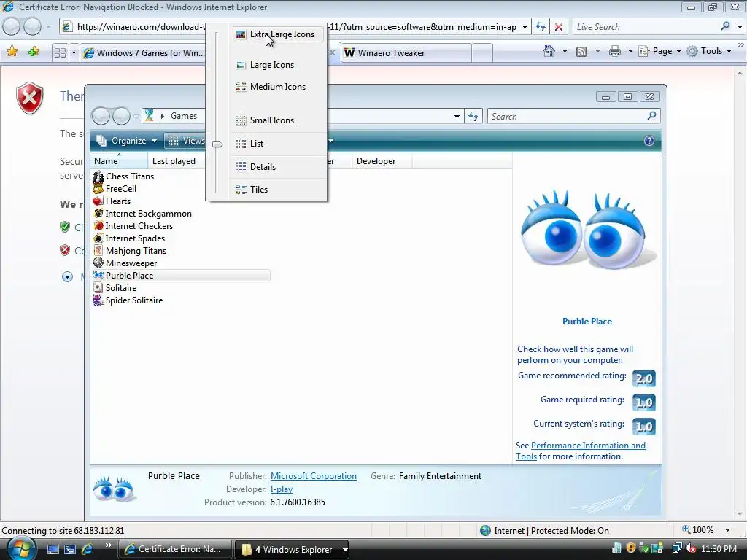Click the RSS feeds icon
747x560 pixels.
(x=581, y=52)
